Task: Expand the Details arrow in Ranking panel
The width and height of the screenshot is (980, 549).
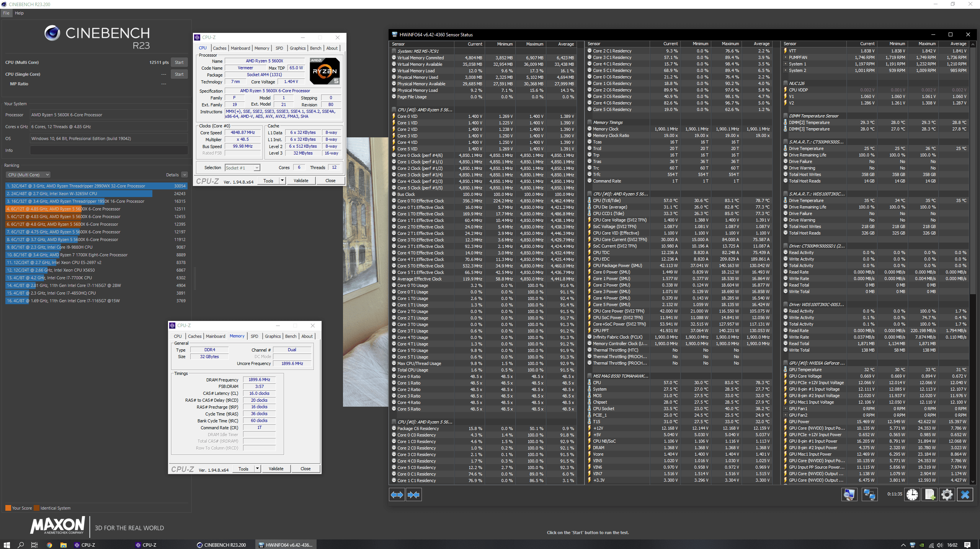Action: point(185,175)
